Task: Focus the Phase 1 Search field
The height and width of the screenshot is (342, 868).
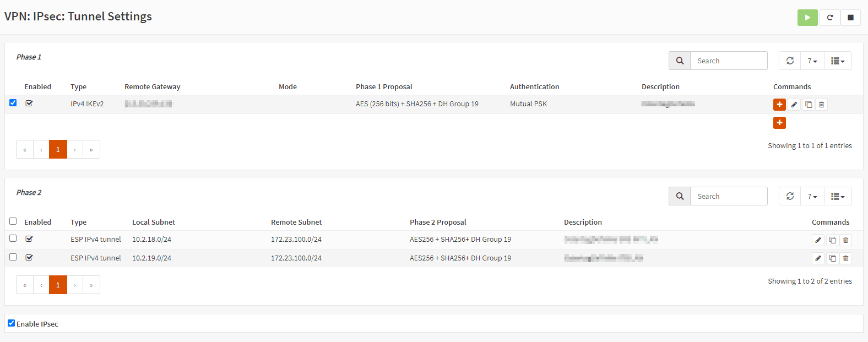Action: click(729, 61)
